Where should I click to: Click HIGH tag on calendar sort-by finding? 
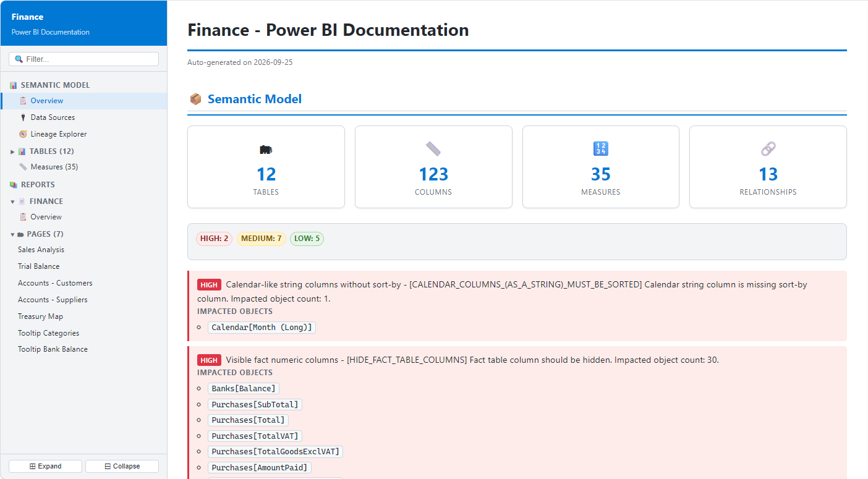[x=209, y=285]
